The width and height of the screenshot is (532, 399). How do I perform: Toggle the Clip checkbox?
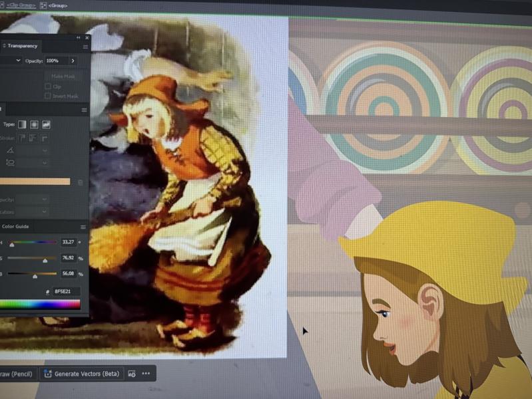48,86
